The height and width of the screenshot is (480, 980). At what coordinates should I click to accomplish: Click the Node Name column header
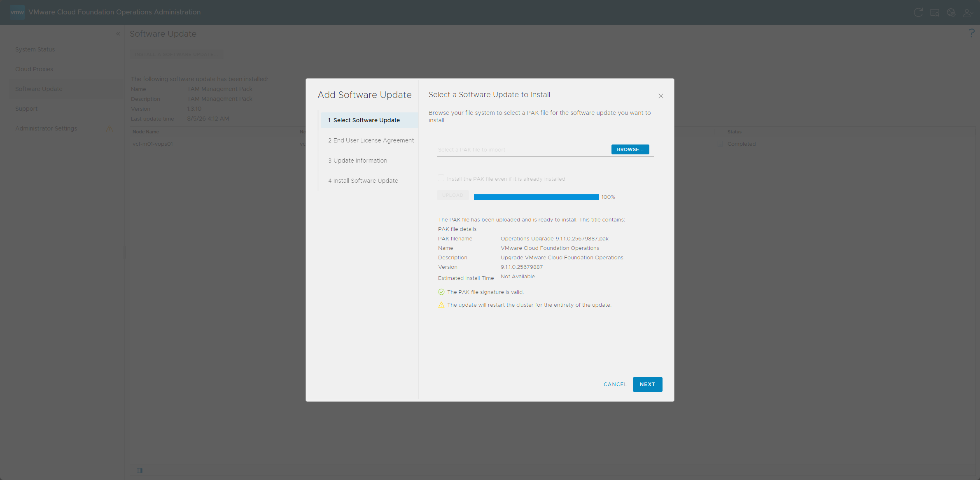[x=145, y=132]
